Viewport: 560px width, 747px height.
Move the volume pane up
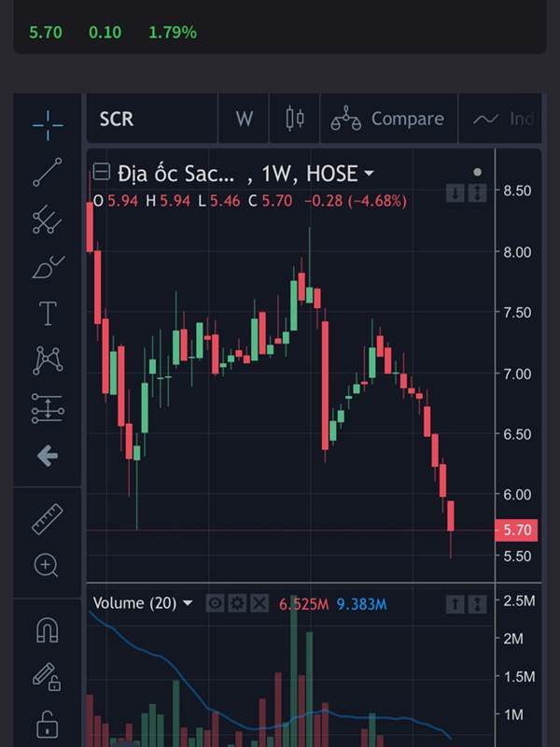455,604
